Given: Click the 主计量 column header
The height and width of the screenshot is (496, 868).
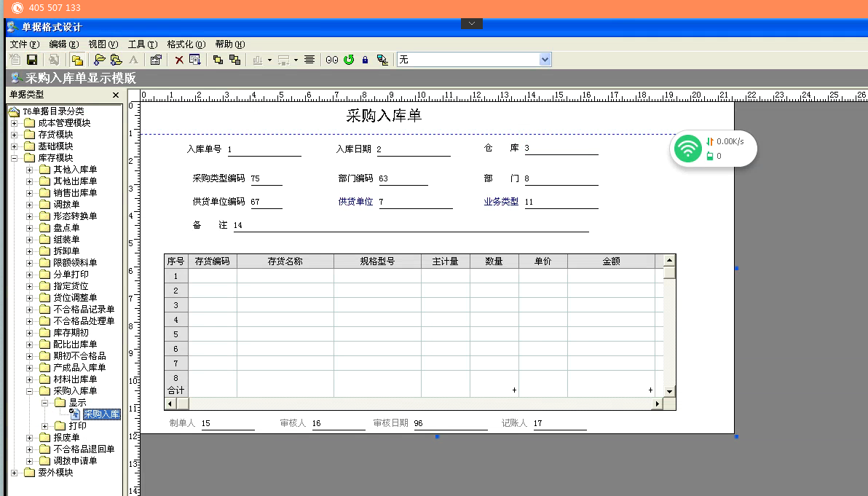Looking at the screenshot, I should click(x=446, y=261).
